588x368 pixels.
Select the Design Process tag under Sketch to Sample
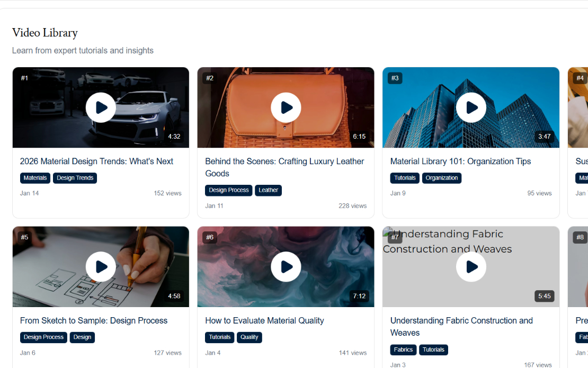point(43,337)
